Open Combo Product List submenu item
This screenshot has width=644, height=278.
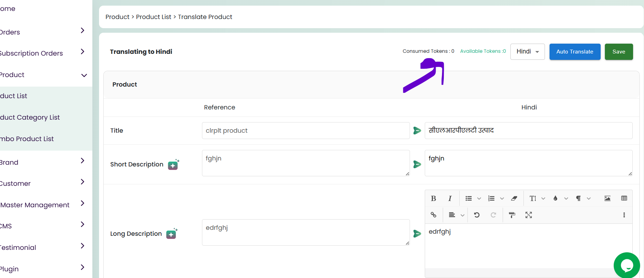[27, 139]
